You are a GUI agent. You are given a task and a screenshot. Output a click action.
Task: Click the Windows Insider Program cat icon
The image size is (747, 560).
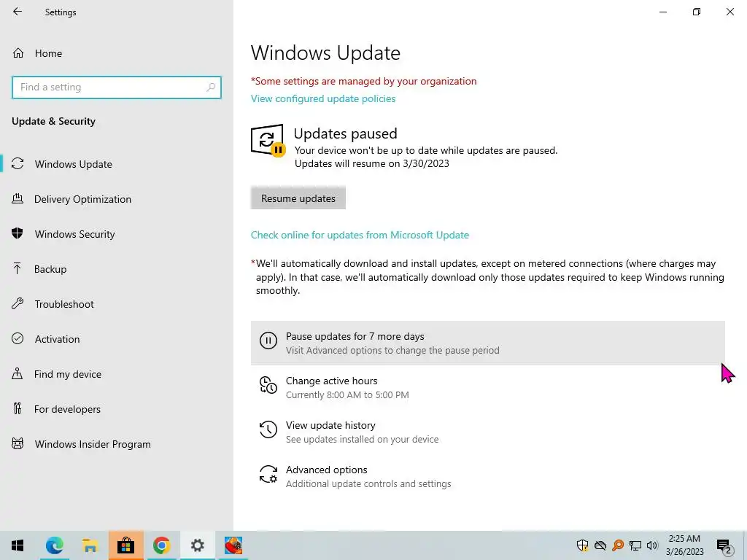point(18,444)
